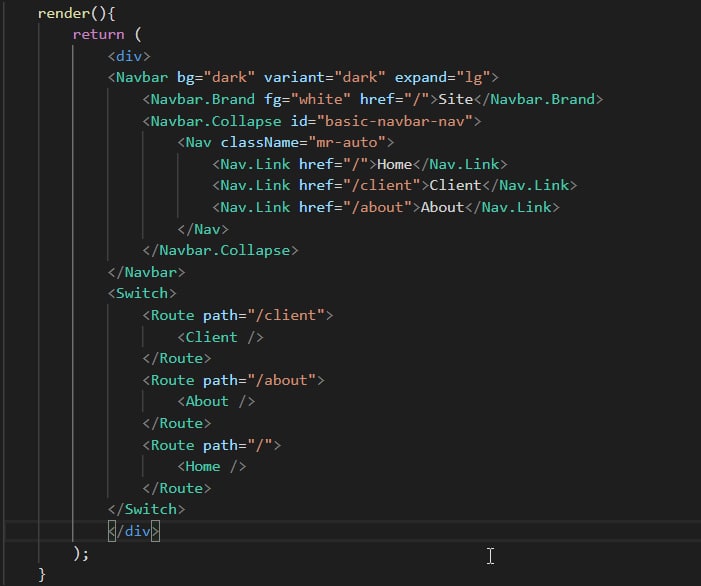Image resolution: width=701 pixels, height=586 pixels.
Task: Click the variant="dark" attribute value
Action: pos(359,77)
